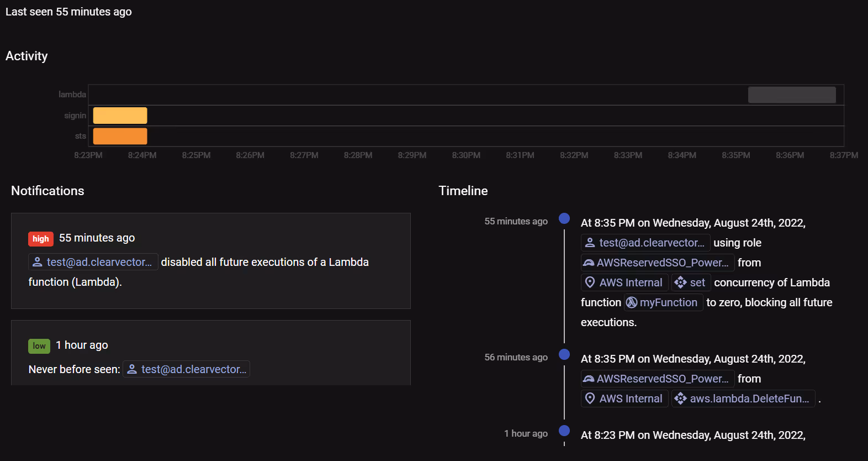Click person icon beside "Never before seen" user

click(132, 369)
